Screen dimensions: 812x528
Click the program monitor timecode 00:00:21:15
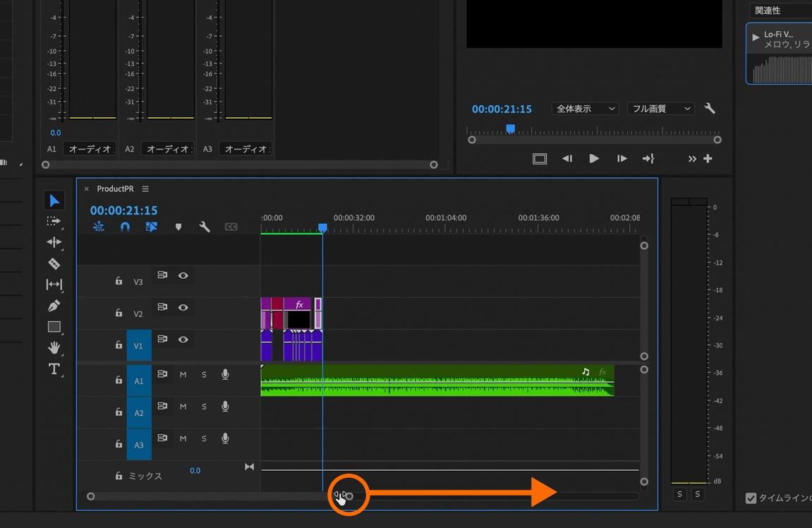(502, 109)
